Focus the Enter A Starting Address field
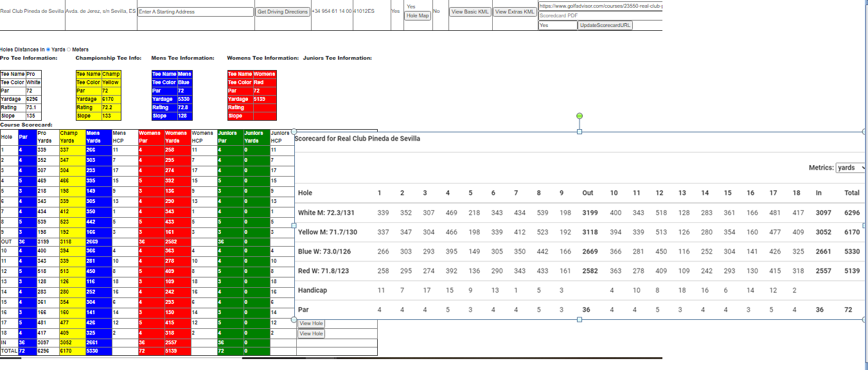The width and height of the screenshot is (868, 370). [196, 12]
